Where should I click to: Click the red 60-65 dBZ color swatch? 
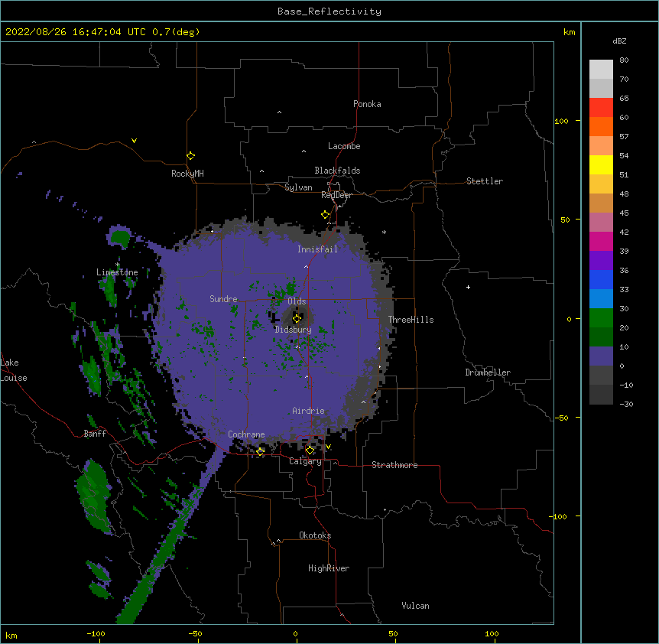[x=601, y=108]
